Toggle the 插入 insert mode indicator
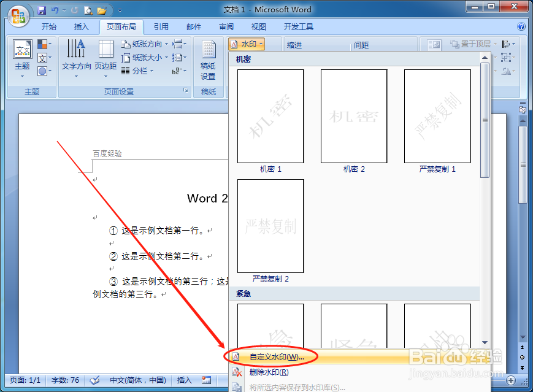 coord(184,380)
